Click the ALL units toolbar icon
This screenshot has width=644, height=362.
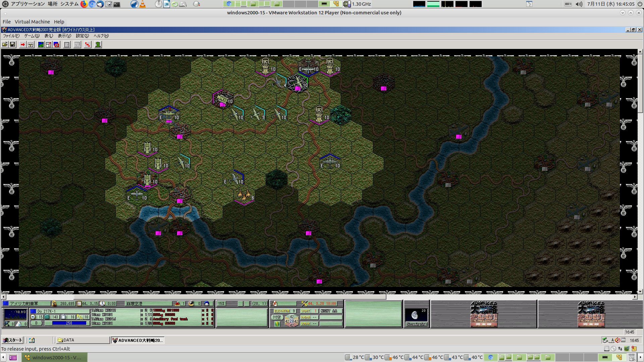[77, 45]
